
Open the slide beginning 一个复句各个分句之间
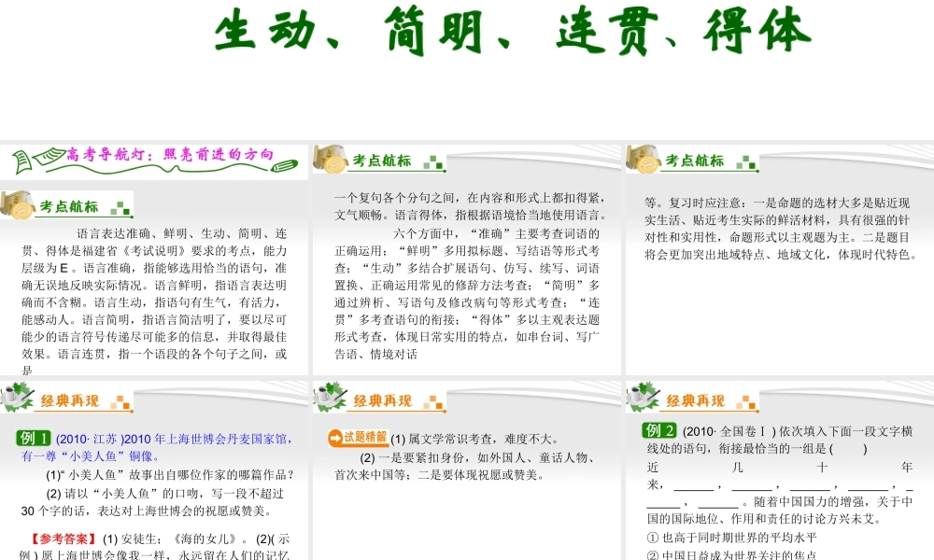[x=467, y=259]
